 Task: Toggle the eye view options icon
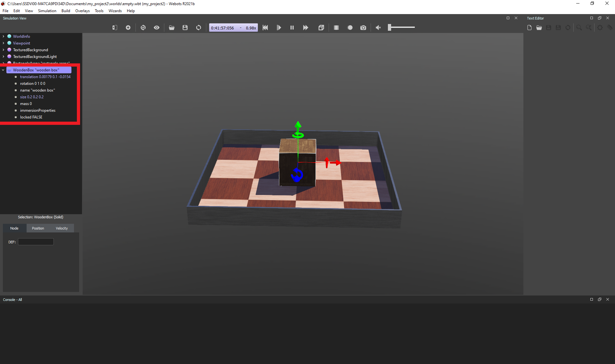[157, 28]
